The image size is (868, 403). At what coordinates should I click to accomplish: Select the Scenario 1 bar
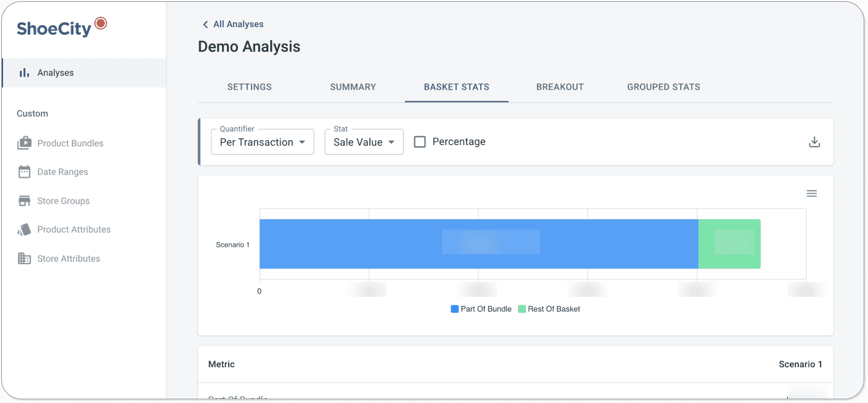pos(478,244)
